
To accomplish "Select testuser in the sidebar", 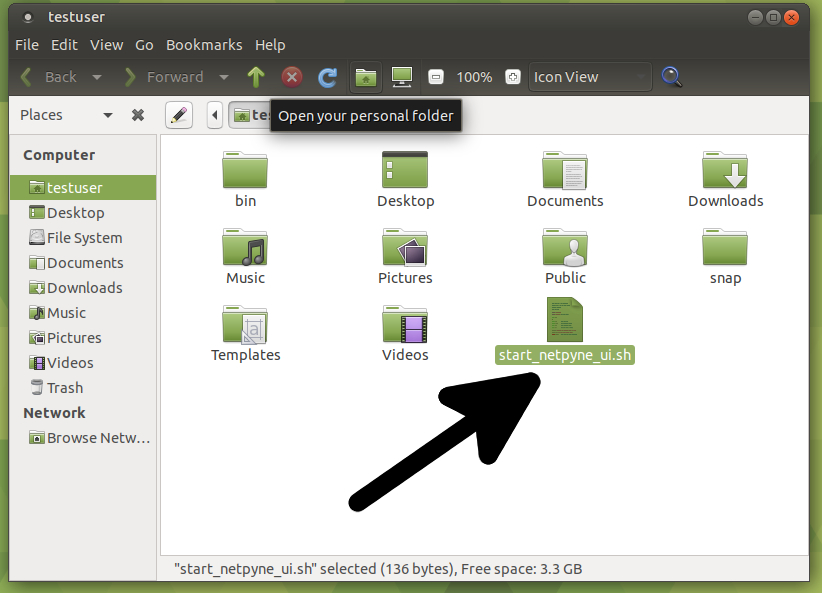I will coord(83,188).
